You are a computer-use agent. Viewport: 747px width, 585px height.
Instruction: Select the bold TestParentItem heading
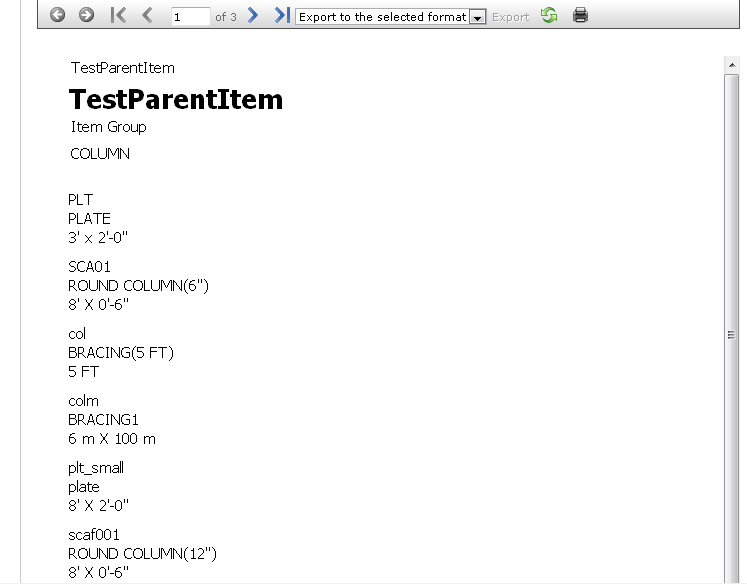pyautogui.click(x=176, y=100)
